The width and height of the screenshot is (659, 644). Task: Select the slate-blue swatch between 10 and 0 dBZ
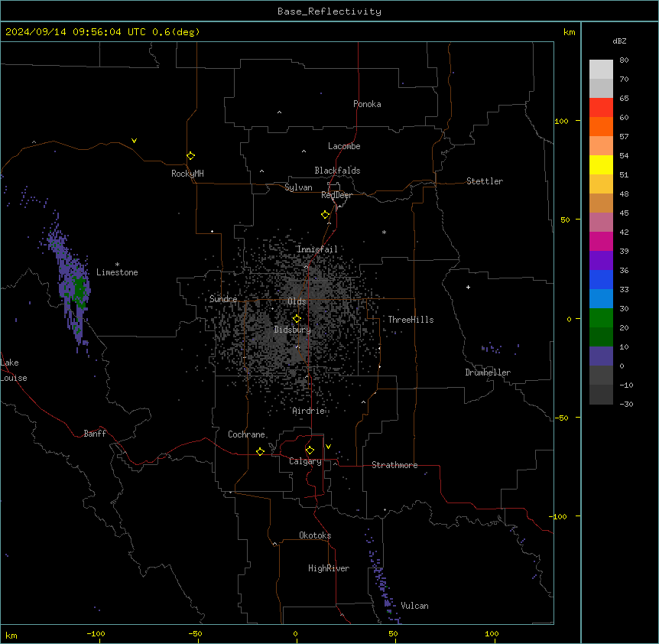601,356
